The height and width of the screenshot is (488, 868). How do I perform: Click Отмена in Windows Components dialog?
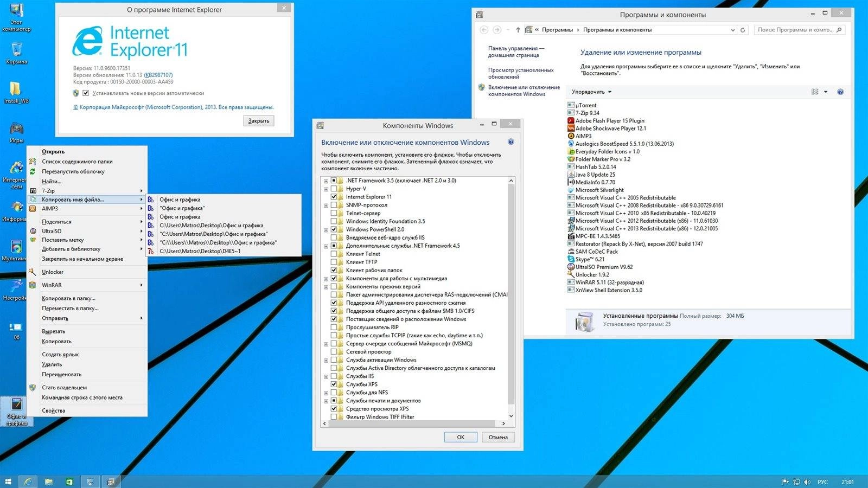(x=498, y=437)
